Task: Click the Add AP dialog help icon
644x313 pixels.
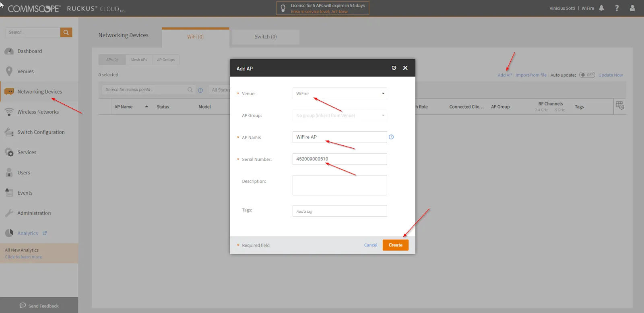Action: (x=394, y=68)
